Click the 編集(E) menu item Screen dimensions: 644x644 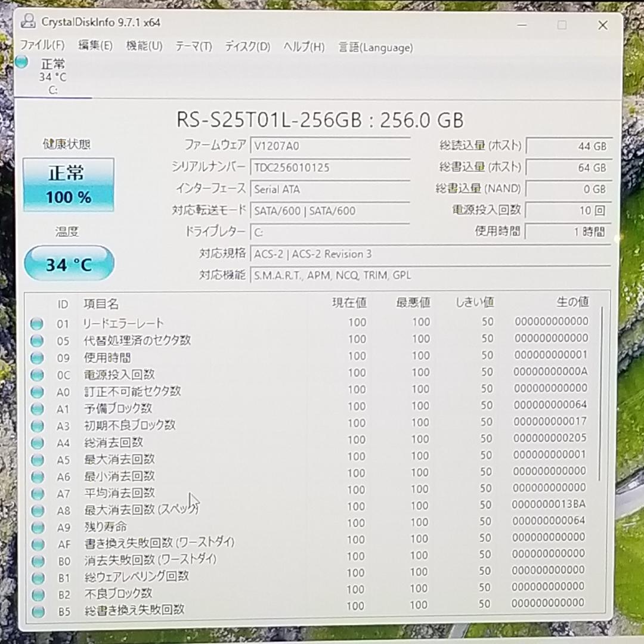[94, 47]
